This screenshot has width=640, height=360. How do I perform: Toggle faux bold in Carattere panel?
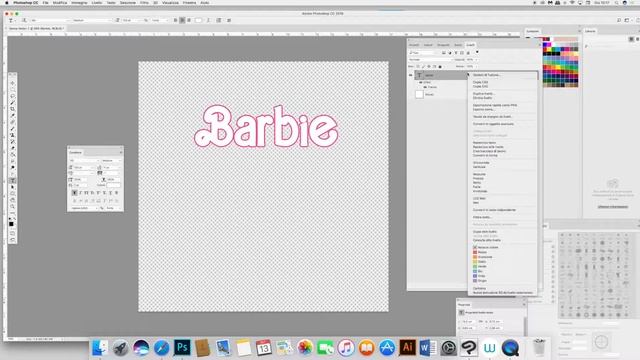[x=74, y=193]
